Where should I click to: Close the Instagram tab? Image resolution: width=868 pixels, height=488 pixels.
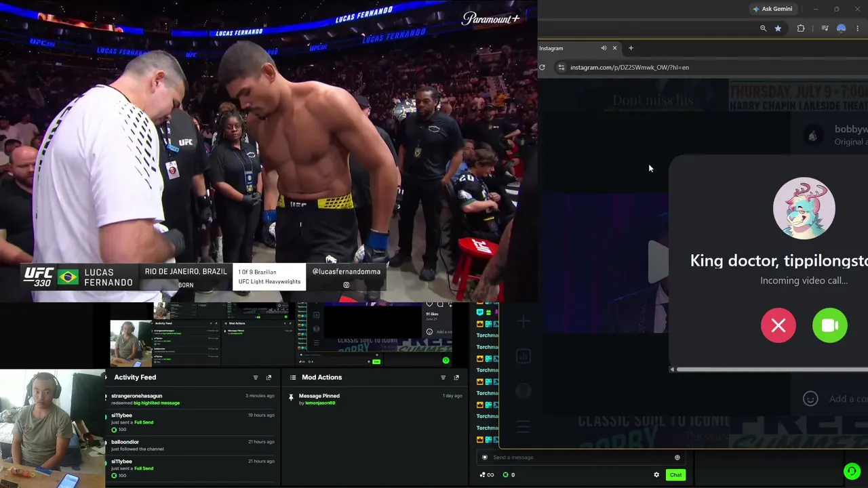coord(615,48)
